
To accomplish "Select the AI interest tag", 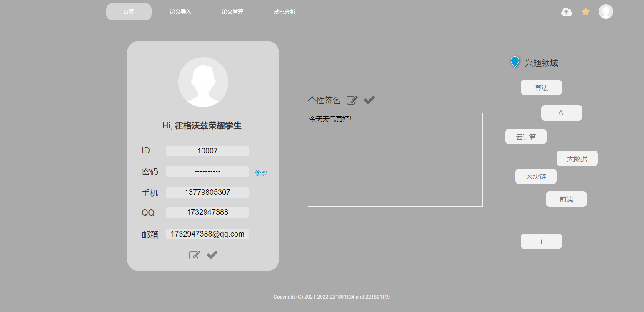I will 562,113.
